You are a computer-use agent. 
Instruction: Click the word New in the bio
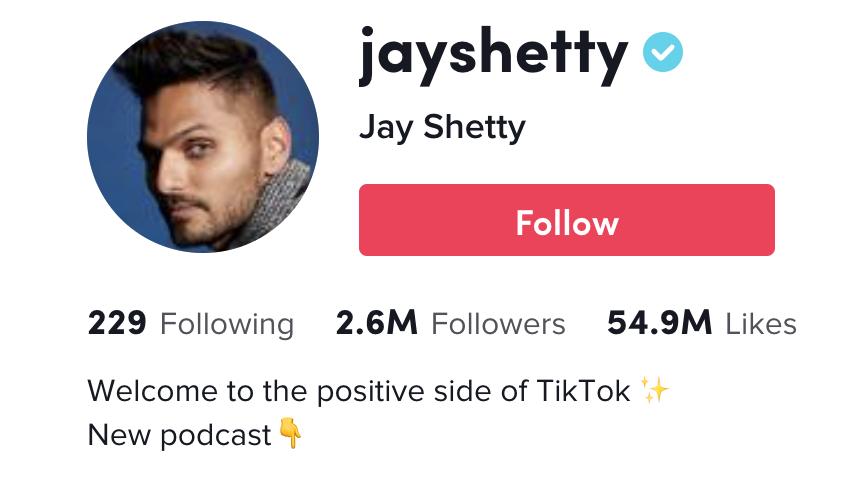tap(119, 435)
